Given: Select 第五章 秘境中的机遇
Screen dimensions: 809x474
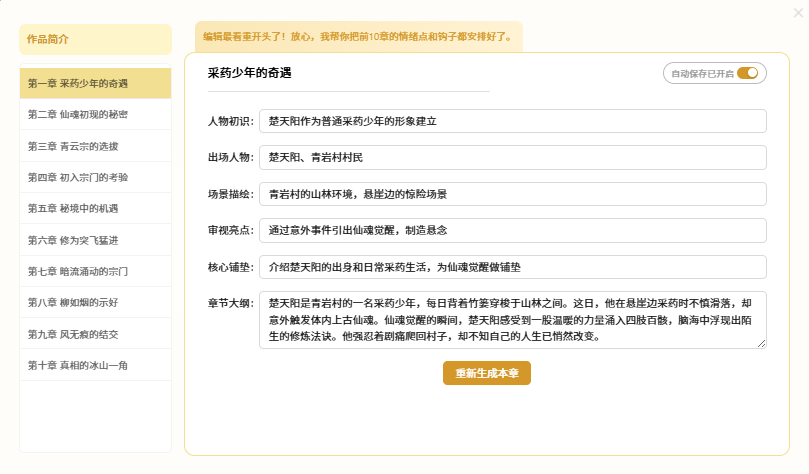Looking at the screenshot, I should coord(95,208).
